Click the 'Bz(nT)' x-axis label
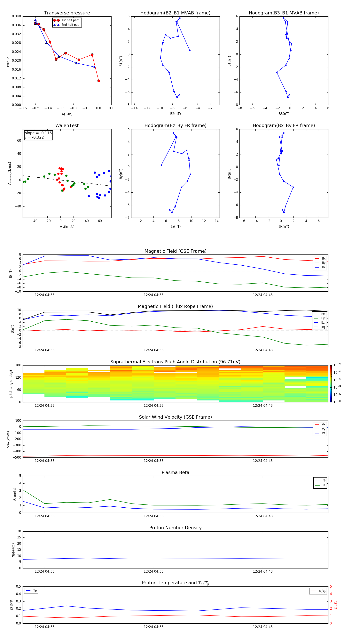 175,227
